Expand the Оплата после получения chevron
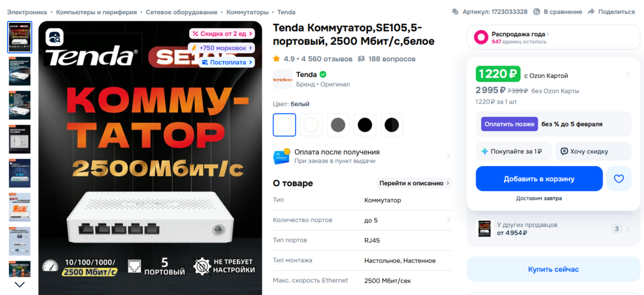 point(448,156)
